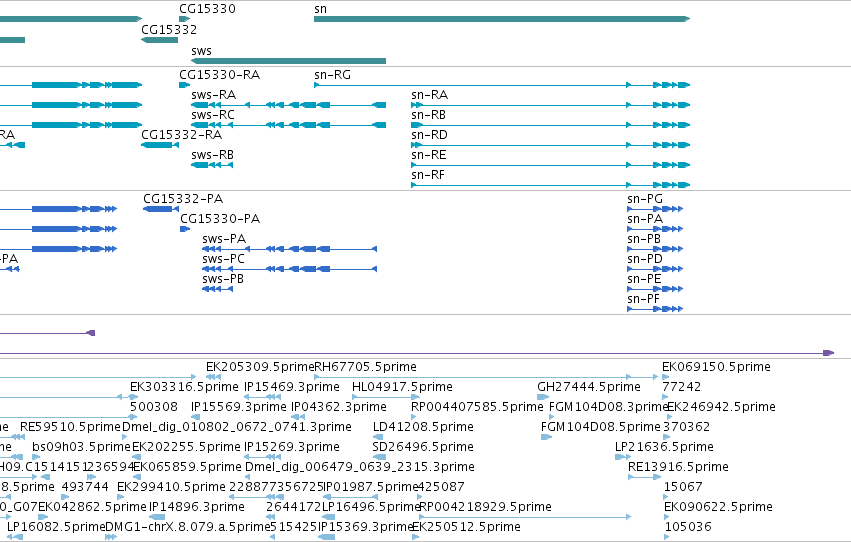The width and height of the screenshot is (851, 542).
Task: Select the sn-PB protein label
Action: (644, 239)
